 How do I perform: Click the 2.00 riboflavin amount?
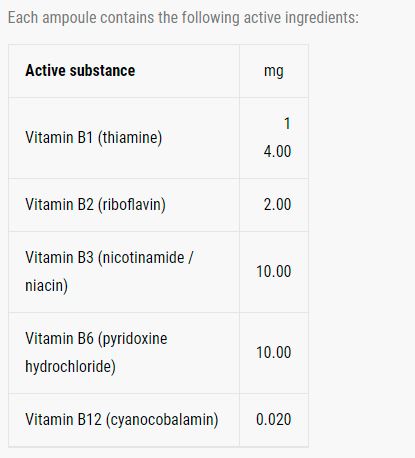tap(277, 204)
